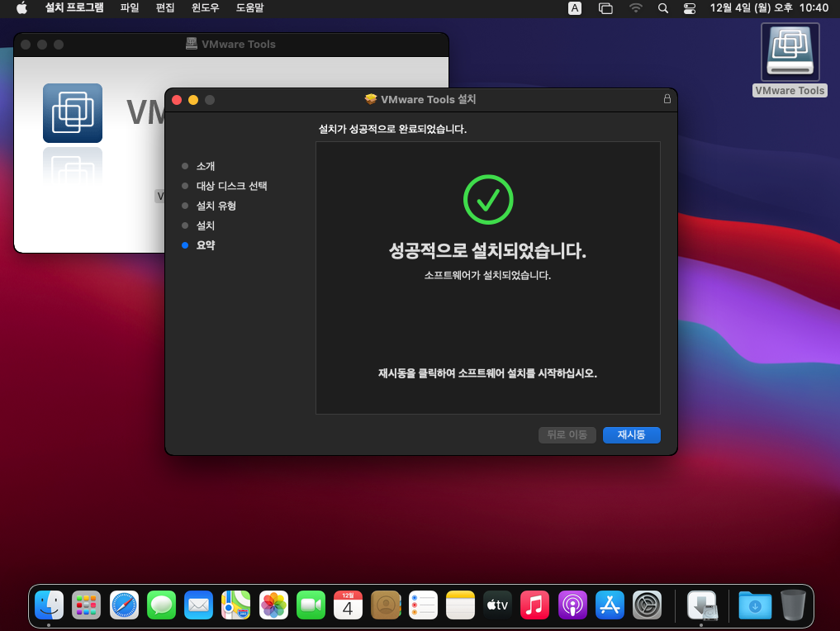Viewport: 840px width, 631px height.
Task: Click the 재시동 restart button
Action: (631, 434)
